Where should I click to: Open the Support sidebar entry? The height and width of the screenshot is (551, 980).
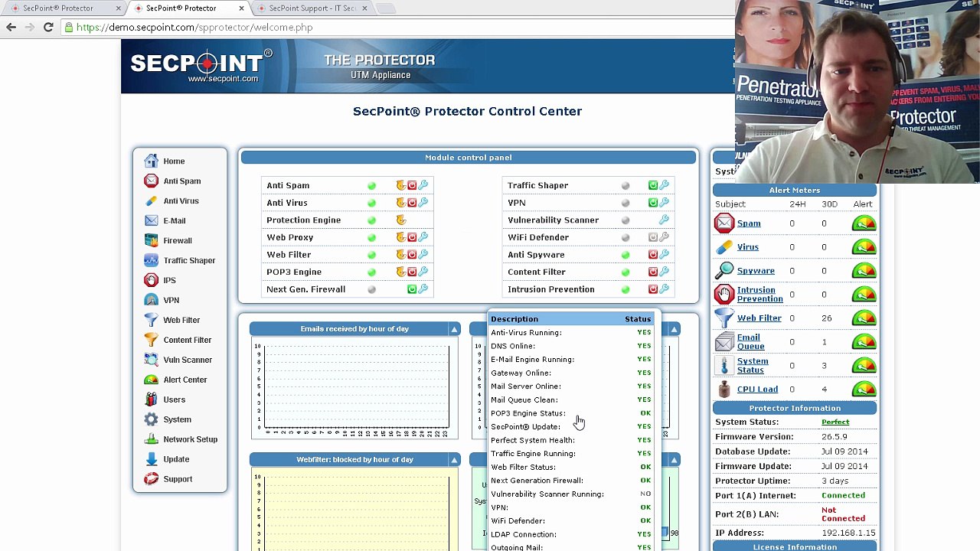coord(178,480)
